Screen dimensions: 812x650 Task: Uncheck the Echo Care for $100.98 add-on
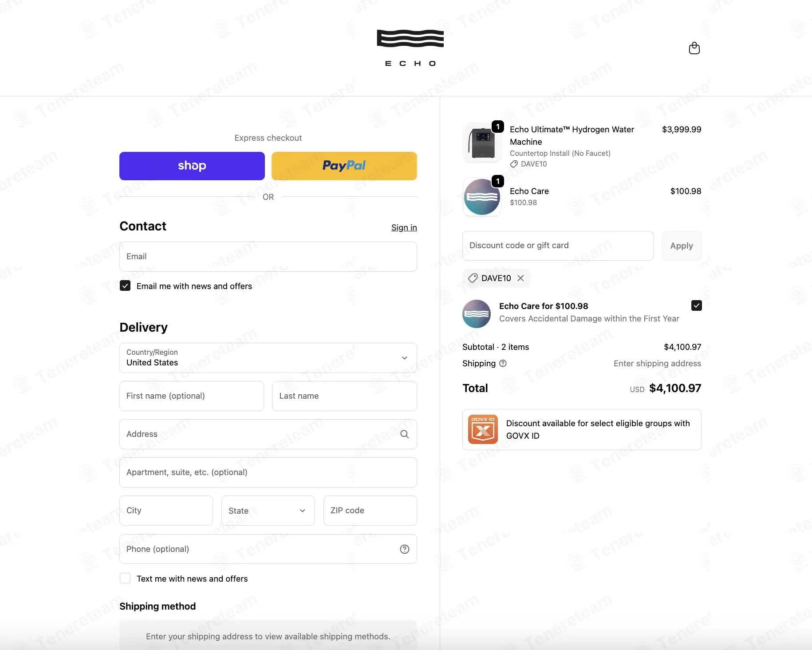click(x=696, y=305)
